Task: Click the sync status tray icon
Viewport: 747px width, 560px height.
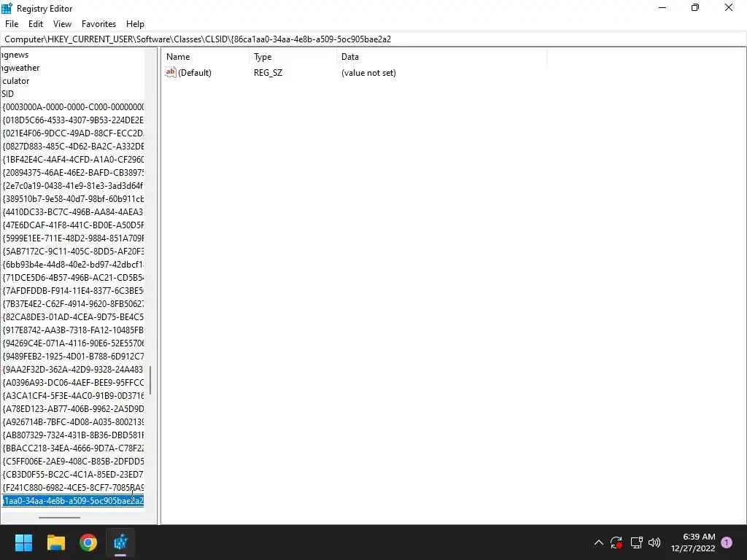Action: (x=616, y=542)
